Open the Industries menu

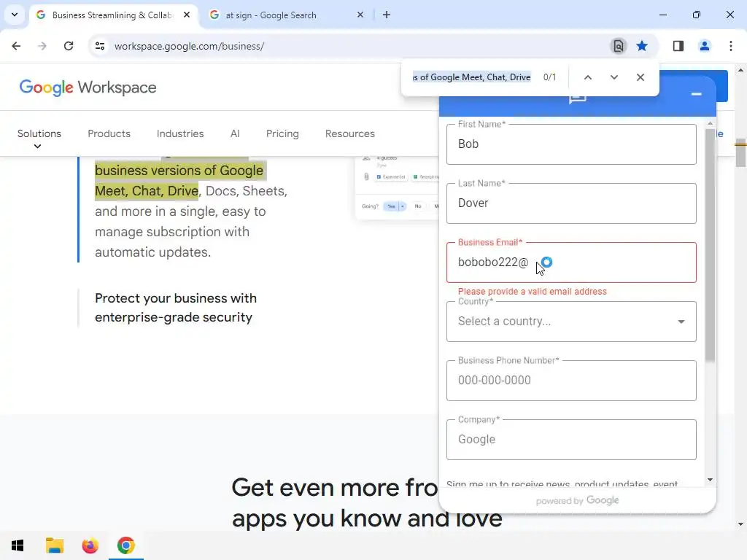pyautogui.click(x=180, y=134)
